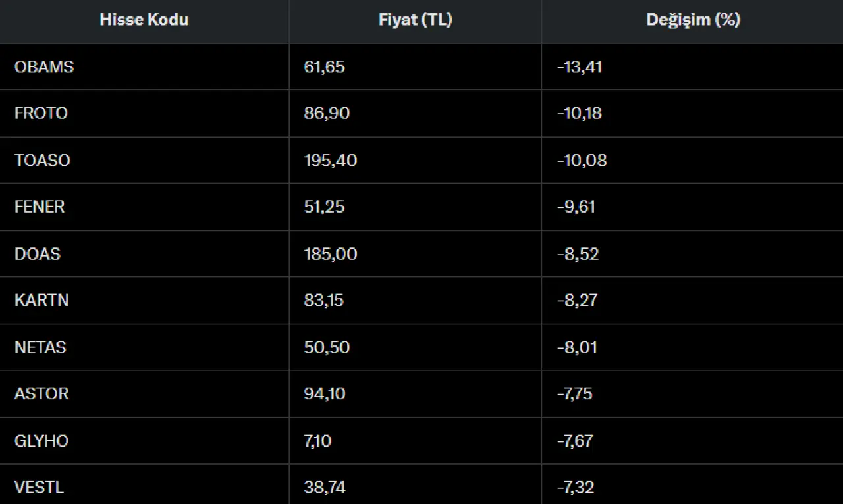This screenshot has height=504, width=843.
Task: Click the 185,00 price for DOAS
Action: click(x=331, y=254)
